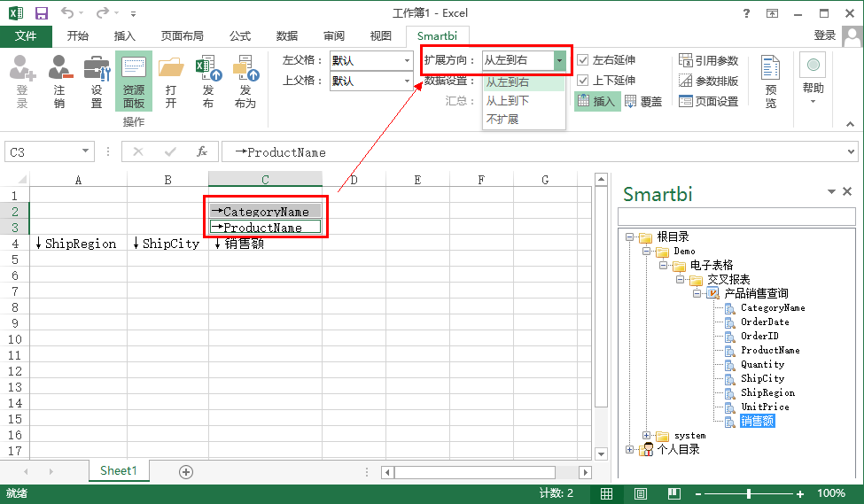Open Smartbi pane options dropdown arrow

click(x=831, y=191)
